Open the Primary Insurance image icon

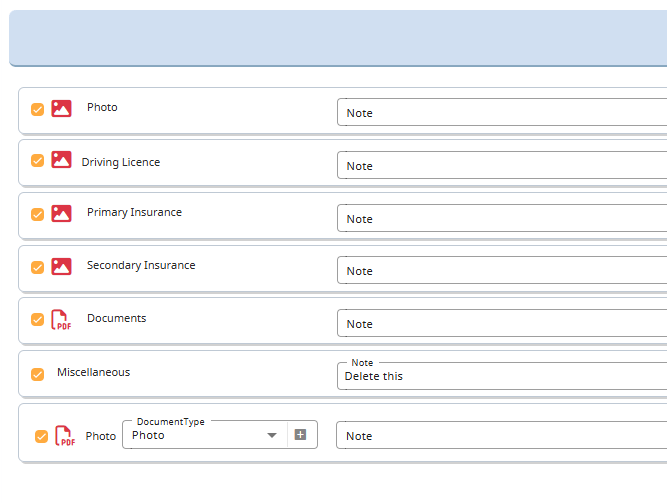[x=61, y=213]
